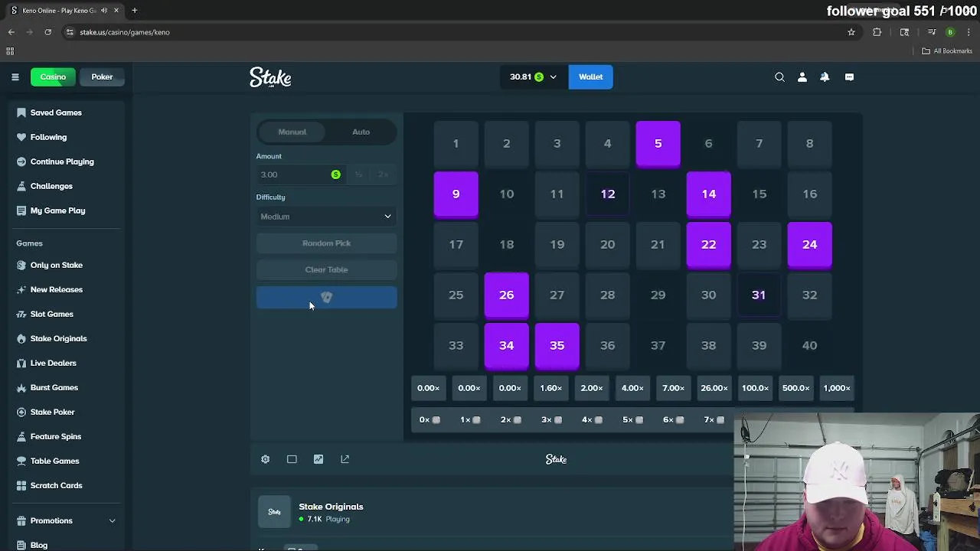The width and height of the screenshot is (980, 551).
Task: Expand the 30.81 balance currency dropdown
Action: (534, 77)
